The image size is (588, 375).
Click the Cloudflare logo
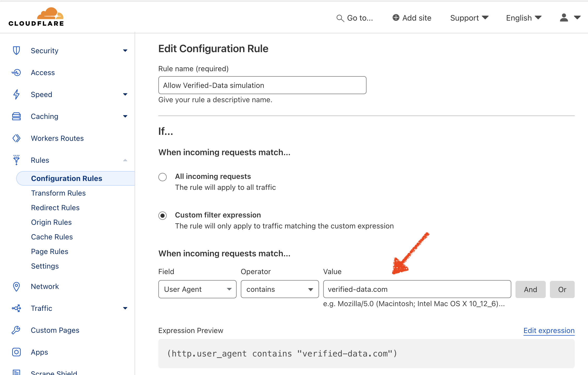click(36, 17)
